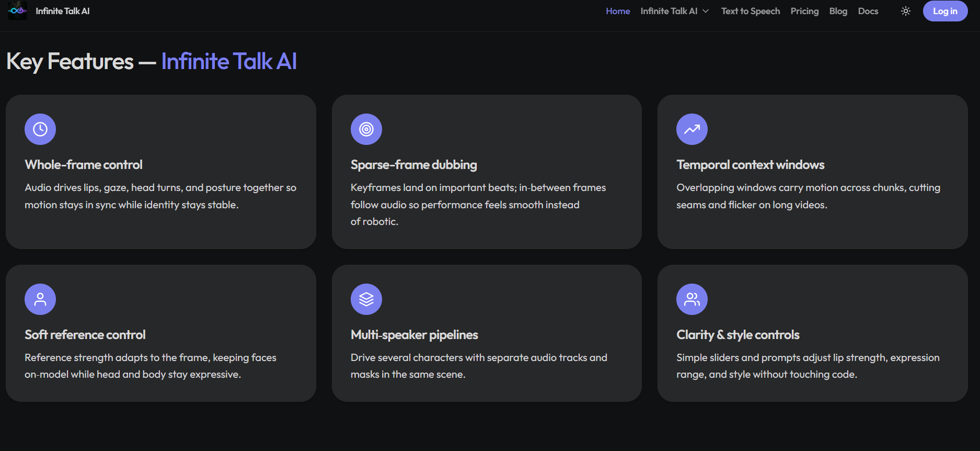The width and height of the screenshot is (980, 451).
Task: Click the Infinite Talk AI logo icon
Action: point(17,10)
